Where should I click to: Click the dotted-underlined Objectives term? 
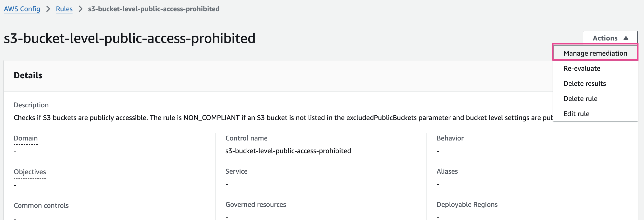pos(30,172)
